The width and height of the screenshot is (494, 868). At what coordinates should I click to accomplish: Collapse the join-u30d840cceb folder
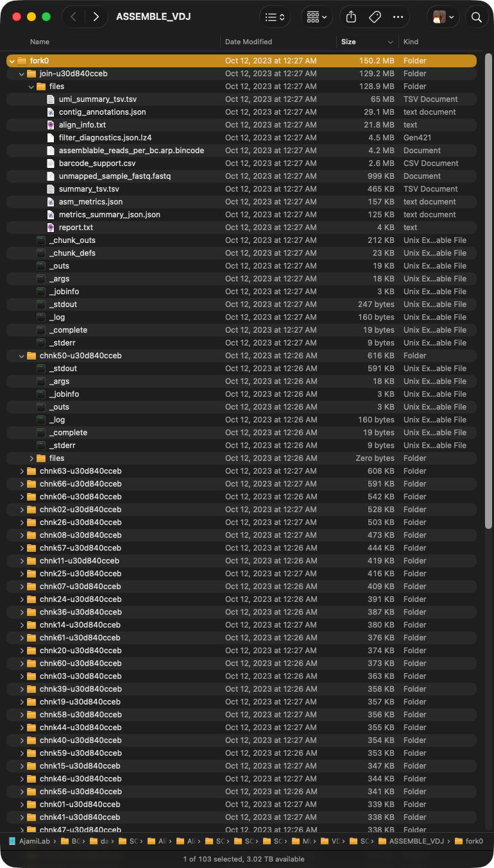click(22, 74)
